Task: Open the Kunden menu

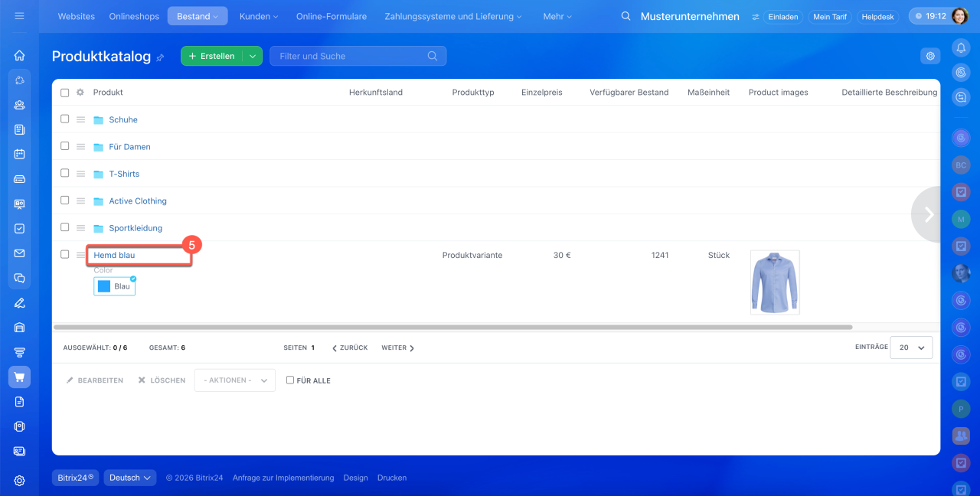Action: pos(259,16)
